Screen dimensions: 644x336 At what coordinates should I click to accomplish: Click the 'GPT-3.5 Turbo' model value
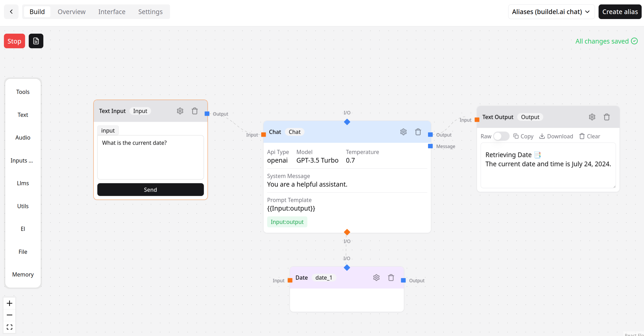pos(317,160)
